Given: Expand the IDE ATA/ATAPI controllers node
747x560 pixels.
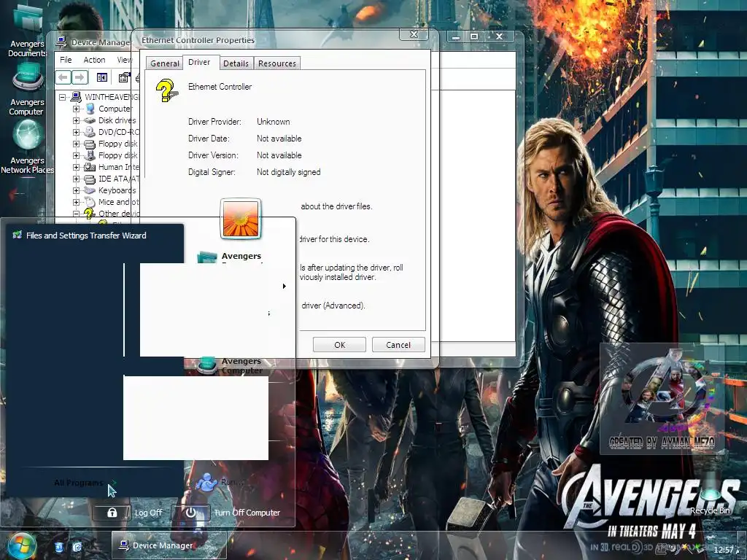Looking at the screenshot, I should coord(76,179).
